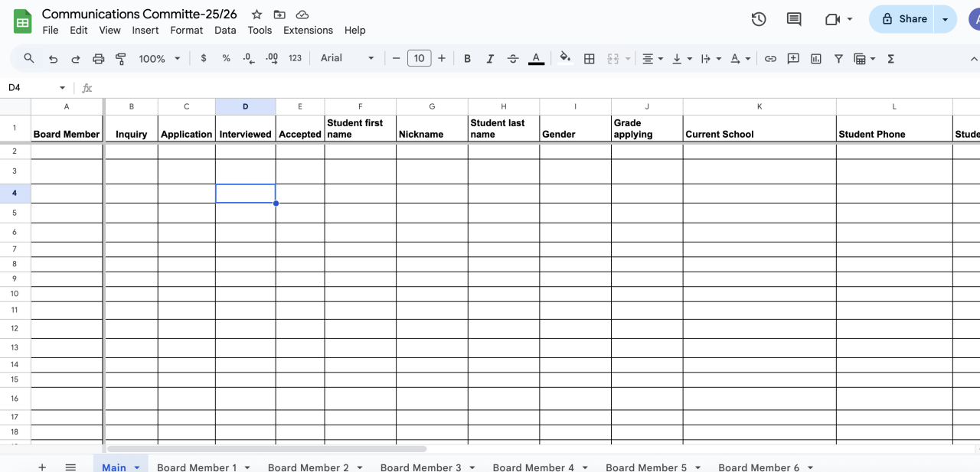Open the name box dropdown arrow
The width and height of the screenshot is (980, 472).
[63, 88]
